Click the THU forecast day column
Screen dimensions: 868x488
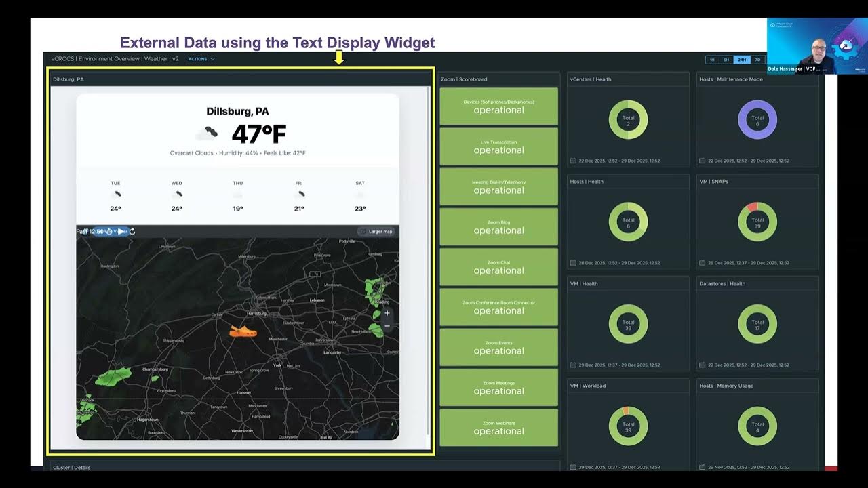tap(238, 197)
